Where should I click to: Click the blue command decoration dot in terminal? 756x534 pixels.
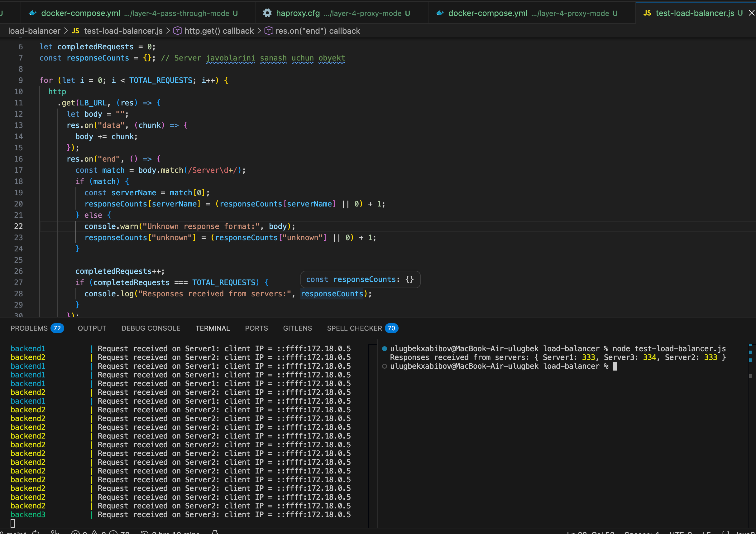click(384, 349)
